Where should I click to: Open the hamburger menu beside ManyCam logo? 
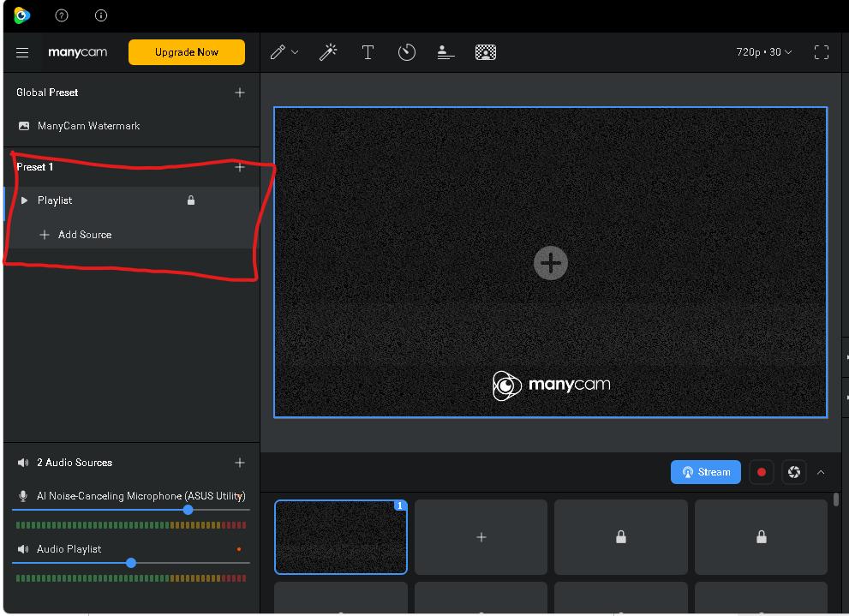(x=22, y=52)
